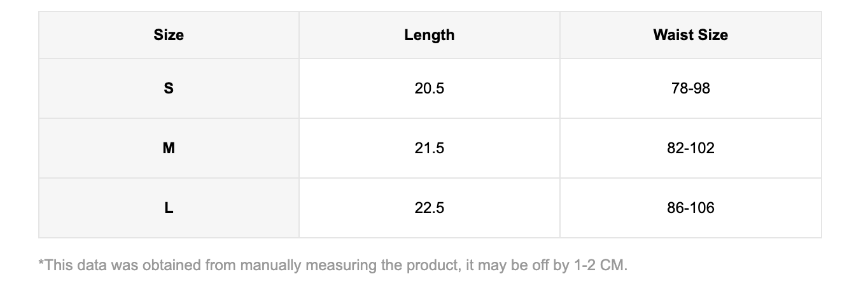Select the S size cell
The height and width of the screenshot is (288, 868).
point(169,88)
